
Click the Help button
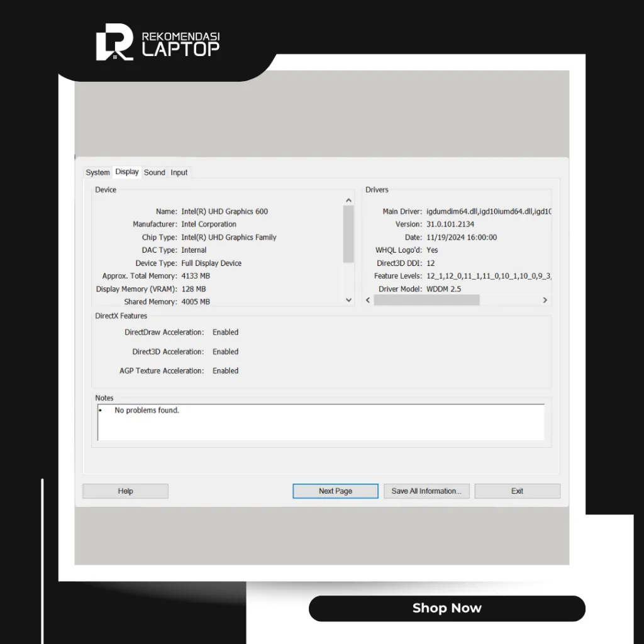pos(125,491)
